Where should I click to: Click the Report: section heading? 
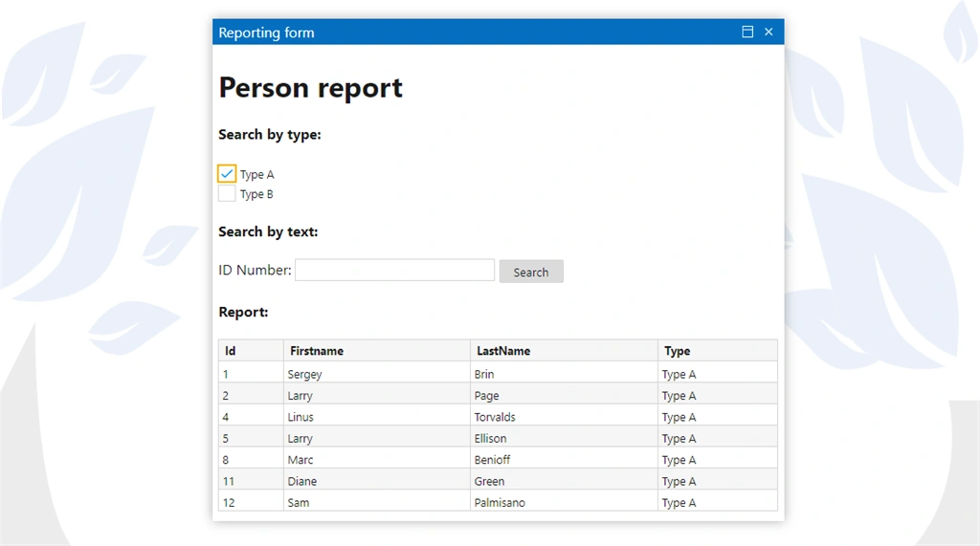243,312
